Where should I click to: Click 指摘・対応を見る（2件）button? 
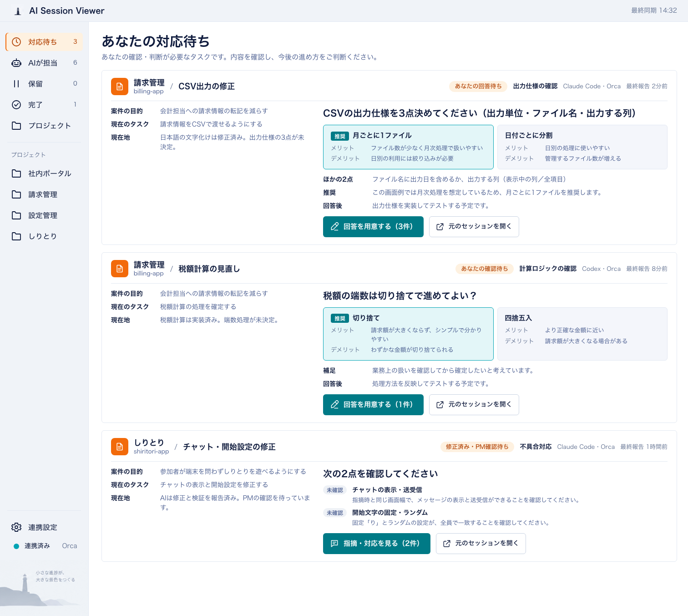point(377,544)
